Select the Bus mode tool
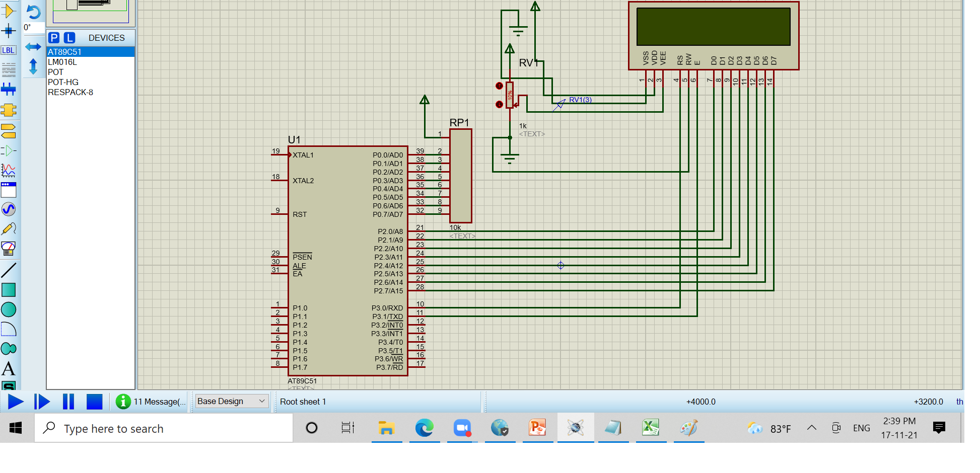The height and width of the screenshot is (473, 980). [x=8, y=90]
